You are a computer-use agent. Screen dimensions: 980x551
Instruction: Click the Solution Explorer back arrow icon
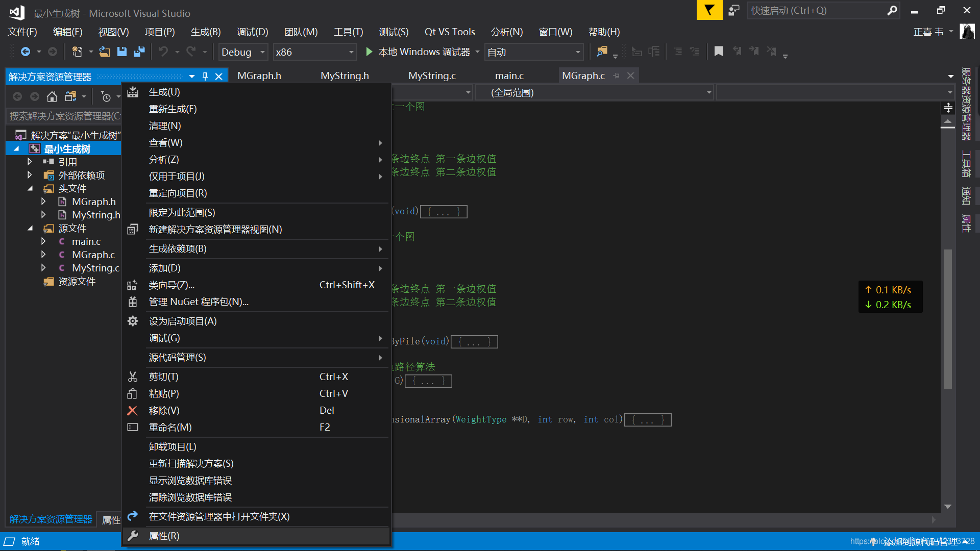[17, 96]
